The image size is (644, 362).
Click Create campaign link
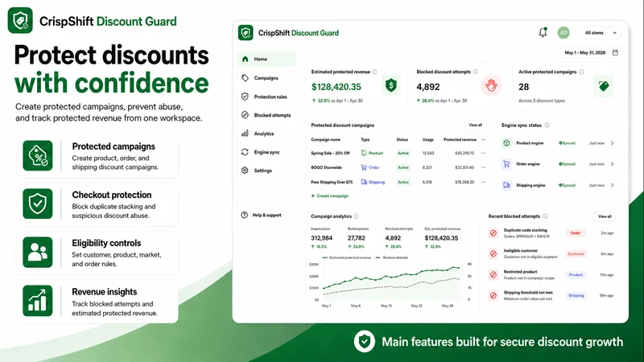click(330, 196)
